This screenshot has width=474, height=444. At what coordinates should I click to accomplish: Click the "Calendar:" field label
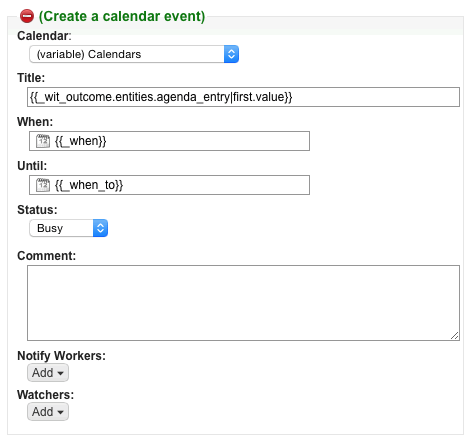click(44, 36)
